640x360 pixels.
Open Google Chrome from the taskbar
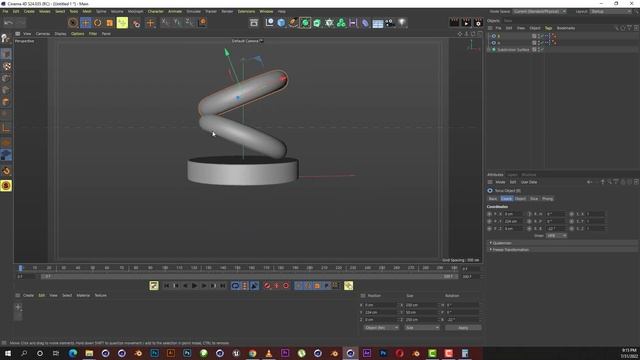(x=252, y=353)
